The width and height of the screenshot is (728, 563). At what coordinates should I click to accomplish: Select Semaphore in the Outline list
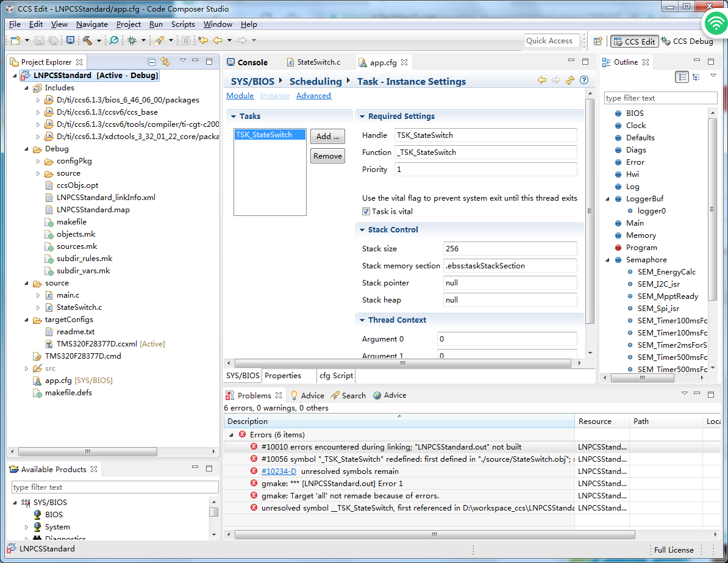click(x=646, y=260)
